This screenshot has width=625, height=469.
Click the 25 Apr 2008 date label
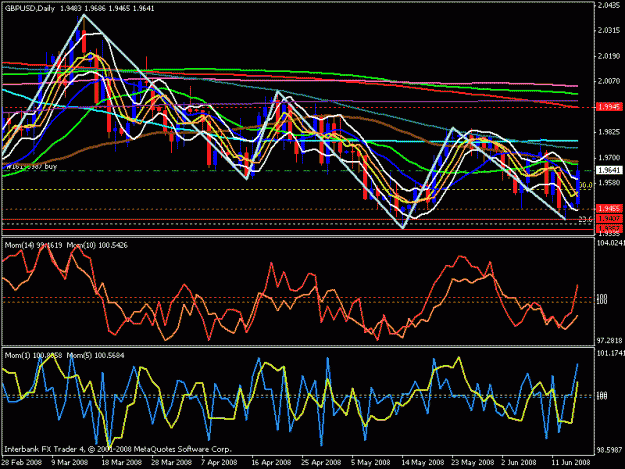[x=321, y=463]
